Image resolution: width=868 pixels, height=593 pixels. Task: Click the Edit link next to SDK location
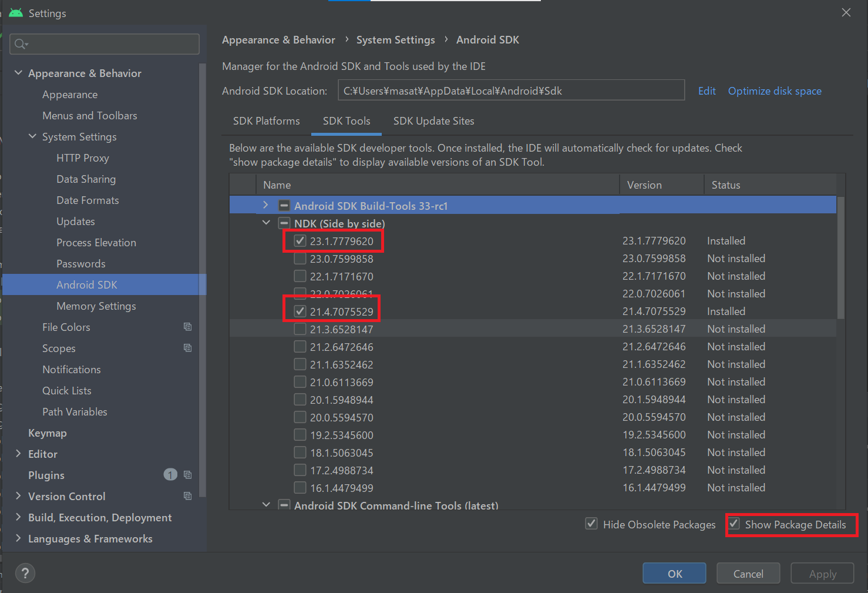click(x=706, y=91)
